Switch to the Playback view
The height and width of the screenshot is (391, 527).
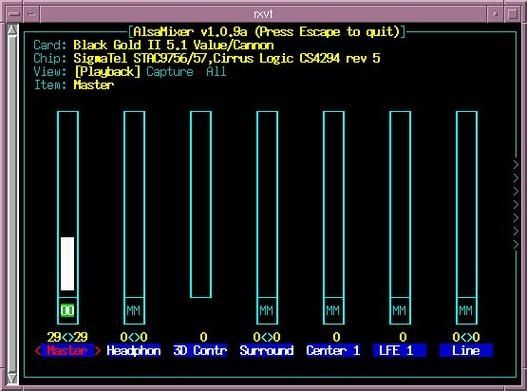[107, 72]
